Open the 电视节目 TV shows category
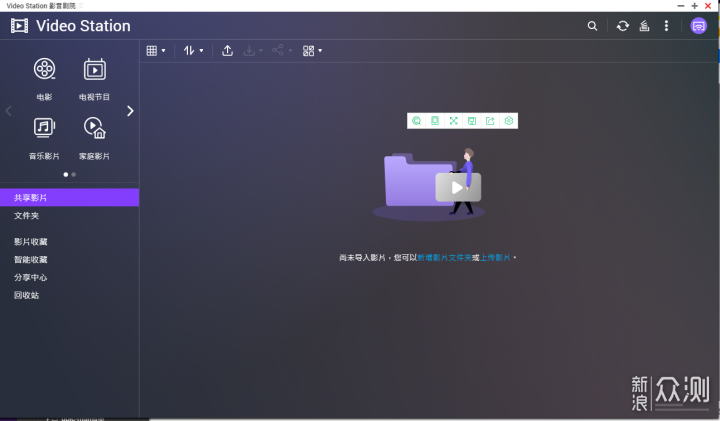 94,79
